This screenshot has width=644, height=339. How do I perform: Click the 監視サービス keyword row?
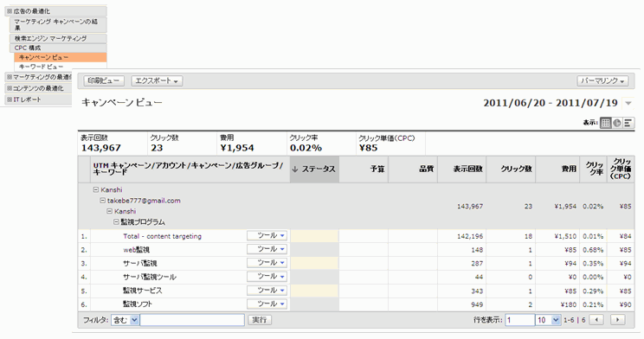pos(143,291)
